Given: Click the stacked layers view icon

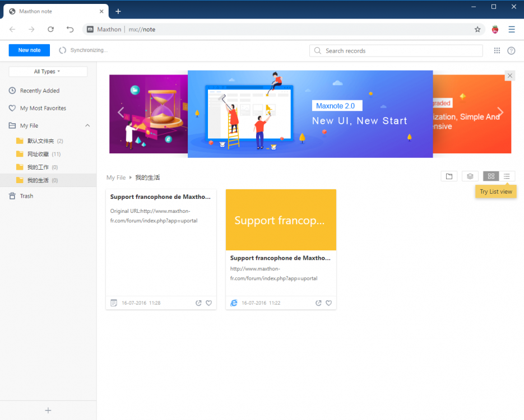Looking at the screenshot, I should click(470, 176).
